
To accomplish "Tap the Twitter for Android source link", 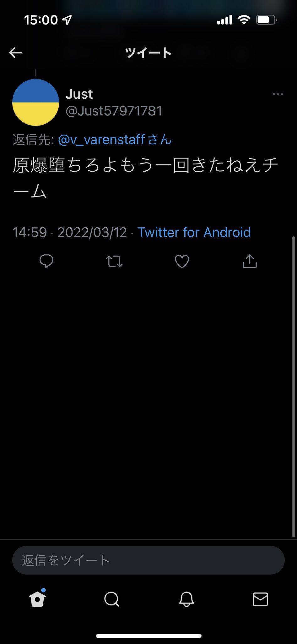I will [194, 233].
